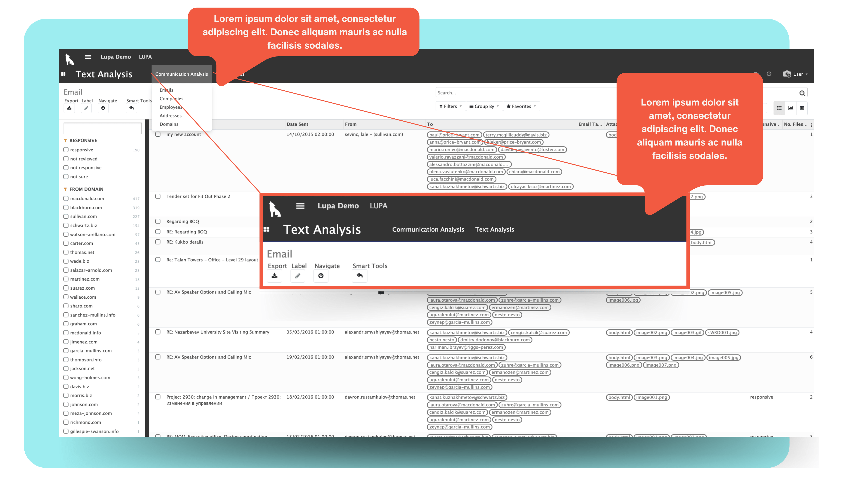Click the search magnifier icon
The height and width of the screenshot is (488, 868).
tap(802, 93)
